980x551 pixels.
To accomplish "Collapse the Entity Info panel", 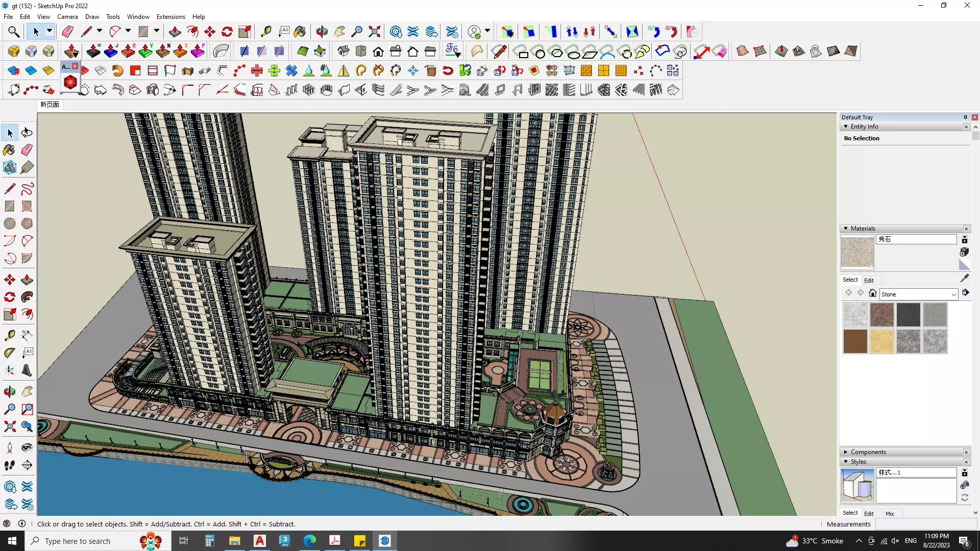I will coord(846,127).
